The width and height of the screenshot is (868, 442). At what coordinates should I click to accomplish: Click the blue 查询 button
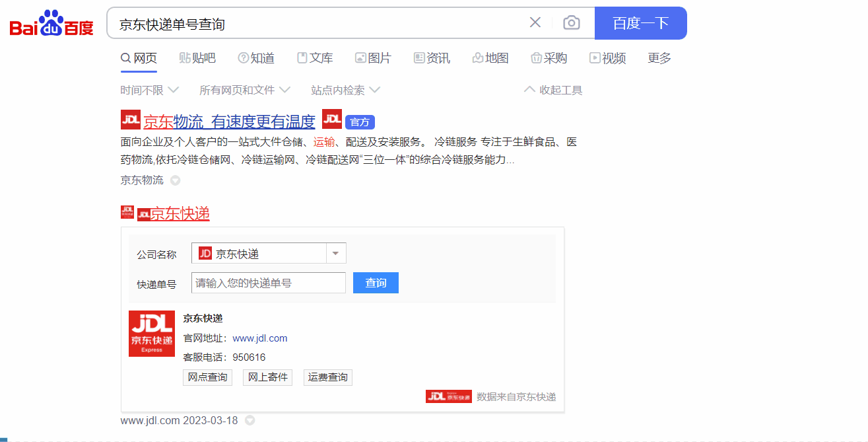[x=376, y=283]
